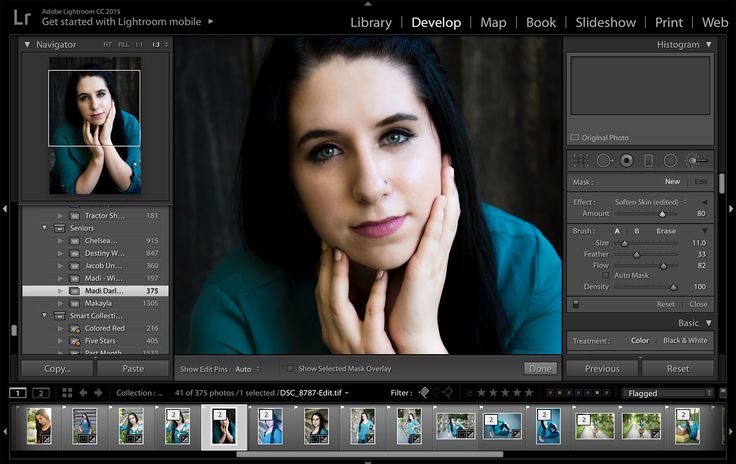Click the Done button below photo
This screenshot has height=464, width=736.
(x=541, y=369)
